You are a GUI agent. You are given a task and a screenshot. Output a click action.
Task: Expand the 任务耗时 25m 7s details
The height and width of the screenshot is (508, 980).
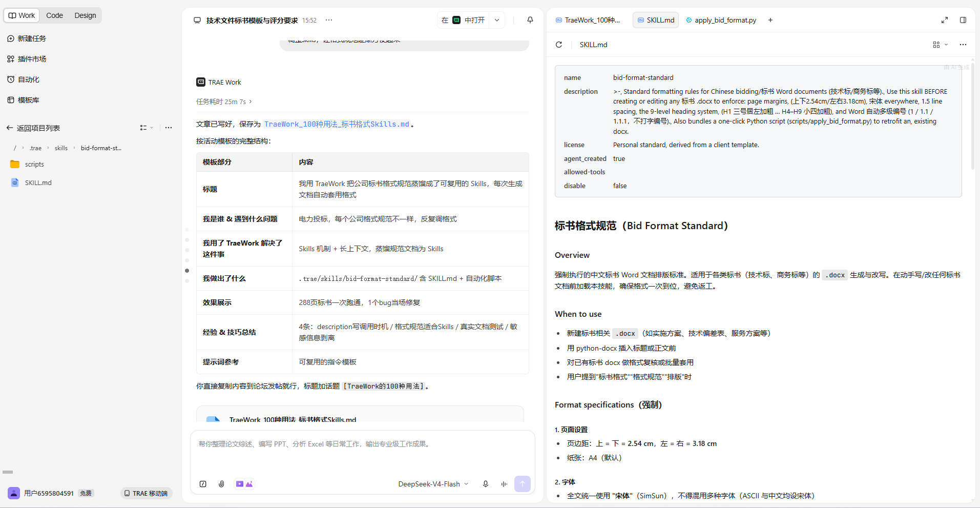(x=224, y=101)
